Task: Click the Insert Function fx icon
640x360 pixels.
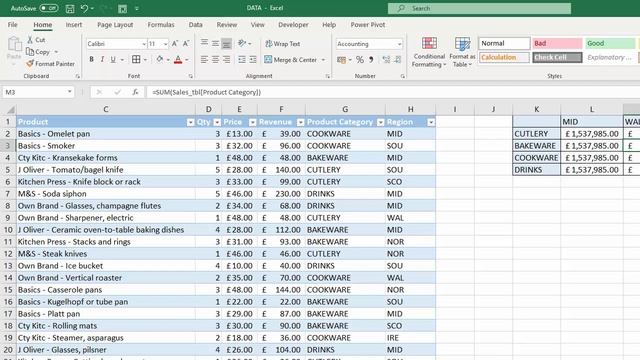Action: coord(135,92)
